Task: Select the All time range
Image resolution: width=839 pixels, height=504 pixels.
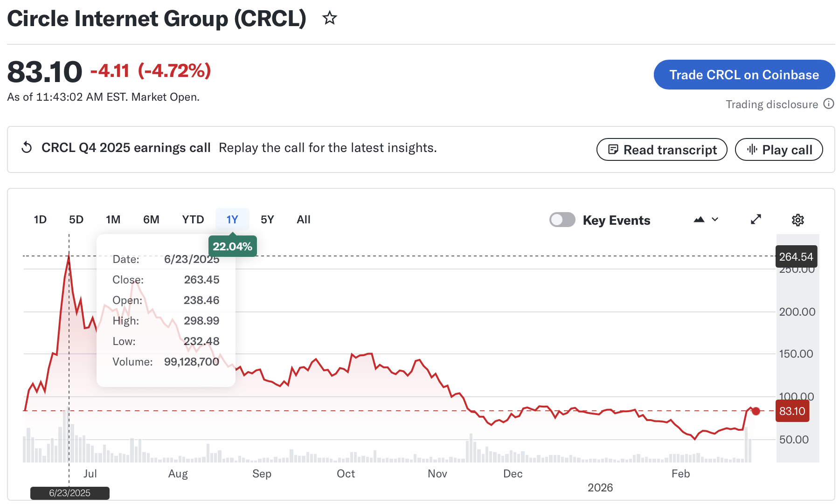Action: (x=303, y=220)
